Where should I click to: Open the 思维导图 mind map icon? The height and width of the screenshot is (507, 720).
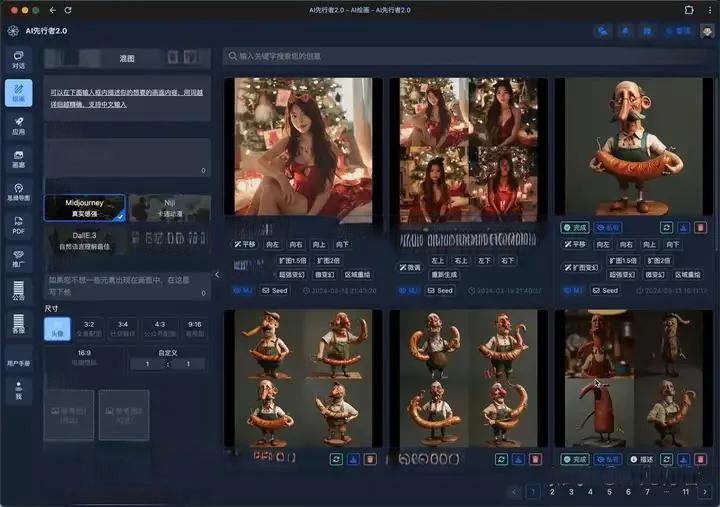[18, 191]
